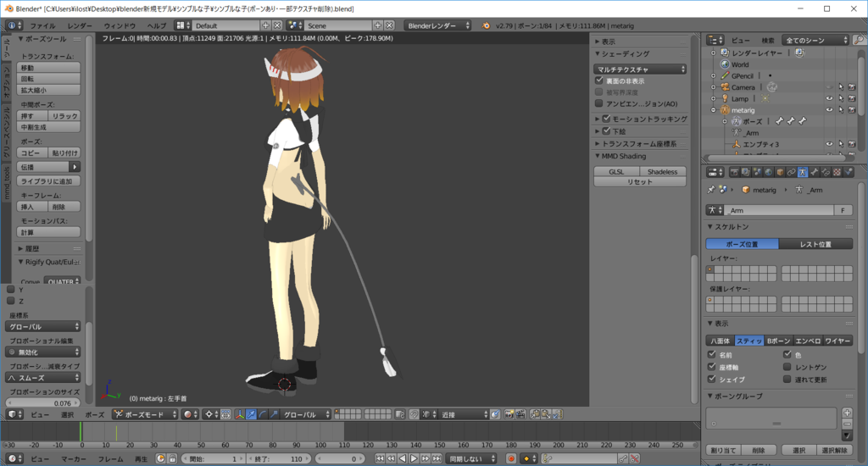Open the Render tab in properties editor

[734, 173]
